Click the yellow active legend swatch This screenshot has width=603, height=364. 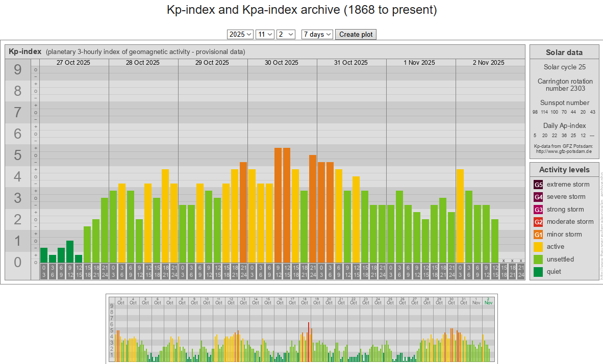(x=538, y=247)
